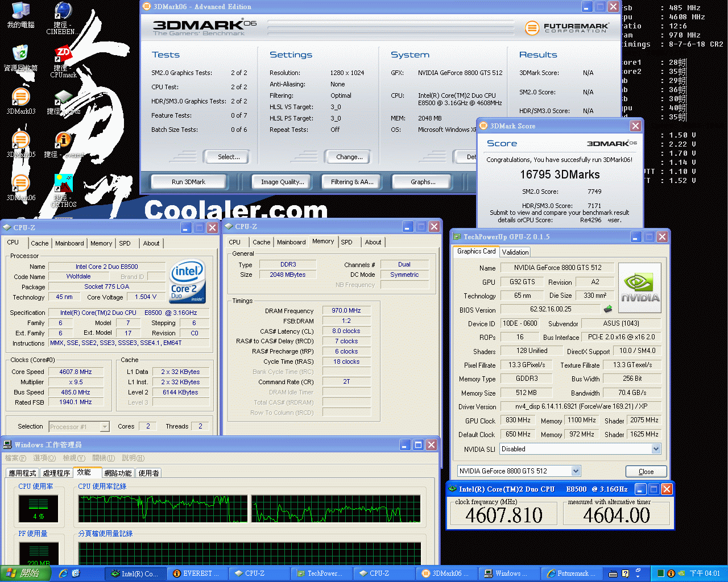Click the taskbar clock showing 下午 04:01
Image resolution: width=728 pixels, height=582 pixels.
[x=705, y=573]
